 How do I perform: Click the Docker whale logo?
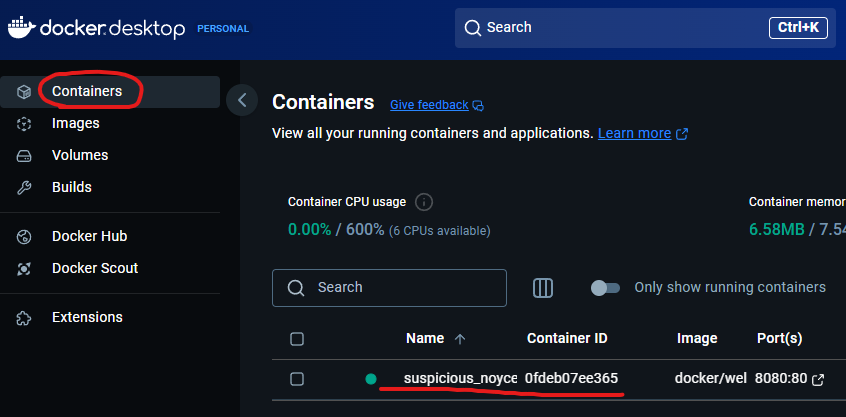point(22,28)
